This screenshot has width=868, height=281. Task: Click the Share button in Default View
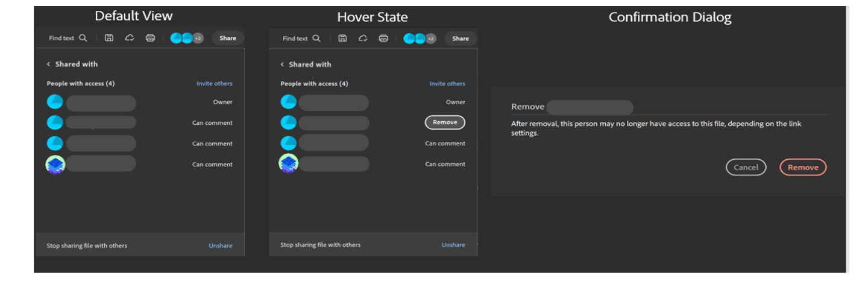228,38
